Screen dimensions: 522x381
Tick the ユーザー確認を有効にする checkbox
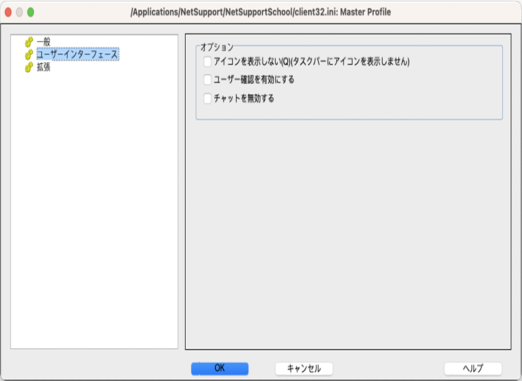point(207,80)
